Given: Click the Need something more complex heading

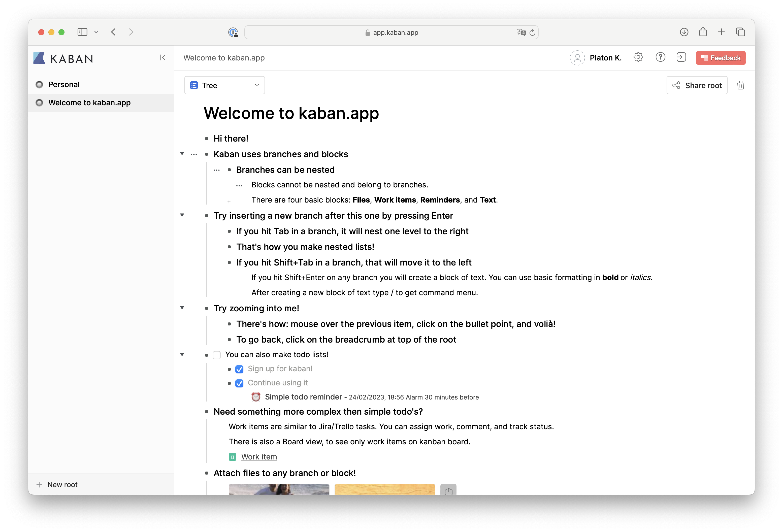Looking at the screenshot, I should 318,412.
